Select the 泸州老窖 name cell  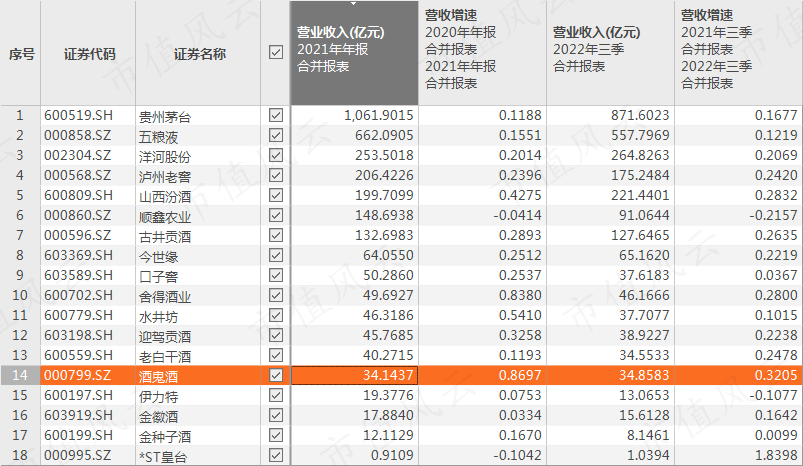click(x=198, y=176)
